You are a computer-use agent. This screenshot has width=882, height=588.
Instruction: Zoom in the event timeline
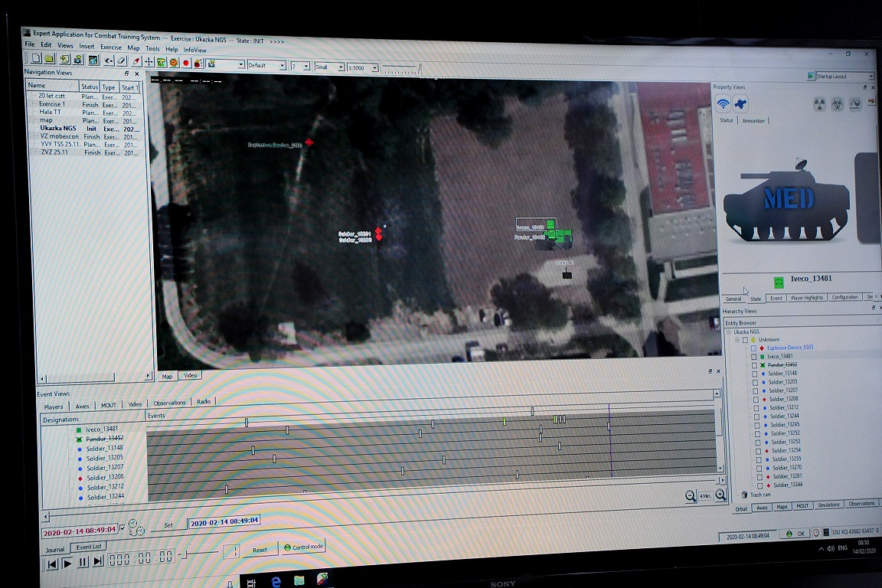[720, 495]
